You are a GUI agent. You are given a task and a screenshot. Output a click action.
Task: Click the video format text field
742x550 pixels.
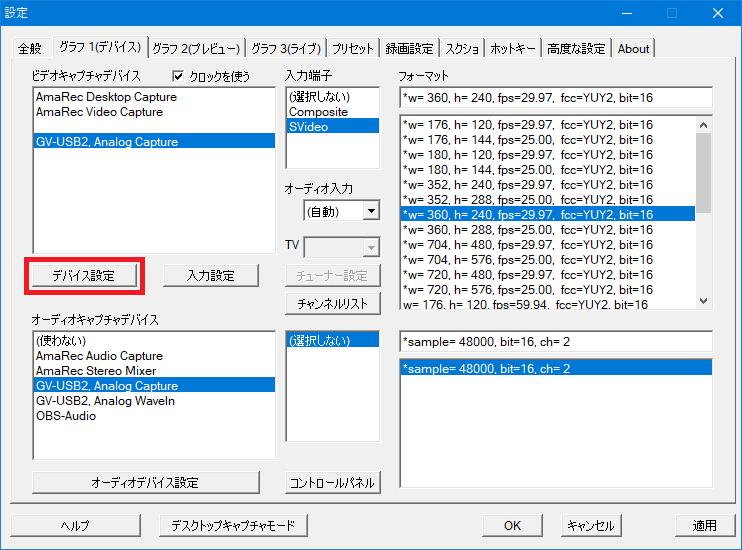point(556,98)
